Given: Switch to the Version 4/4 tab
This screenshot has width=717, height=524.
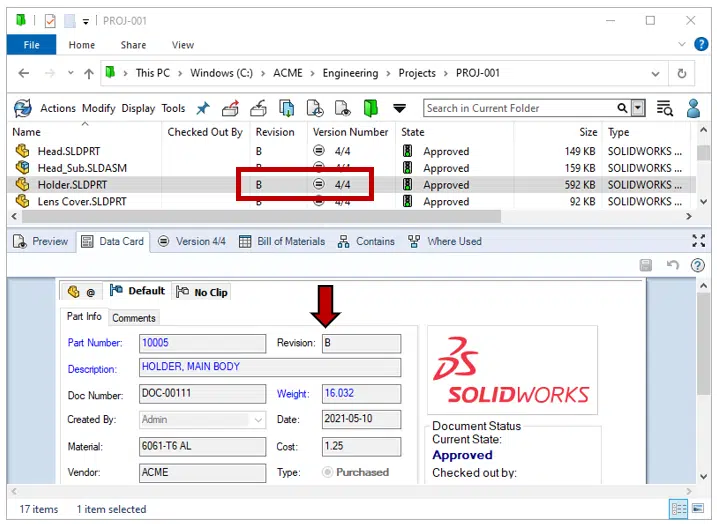Looking at the screenshot, I should click(x=192, y=241).
